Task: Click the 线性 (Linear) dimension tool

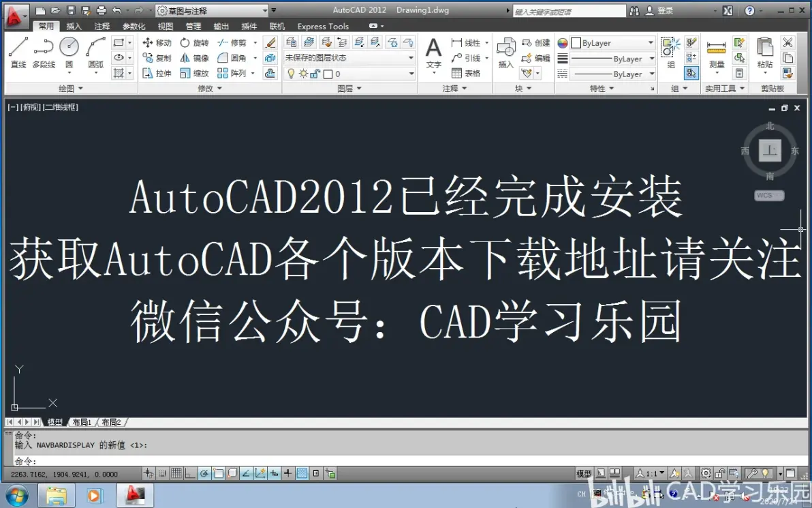Action: 466,42
